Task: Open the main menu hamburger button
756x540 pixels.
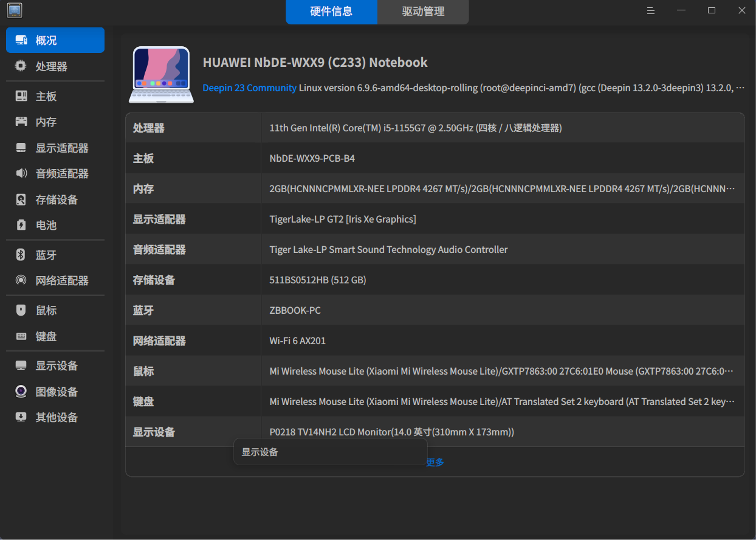Action: pos(651,10)
